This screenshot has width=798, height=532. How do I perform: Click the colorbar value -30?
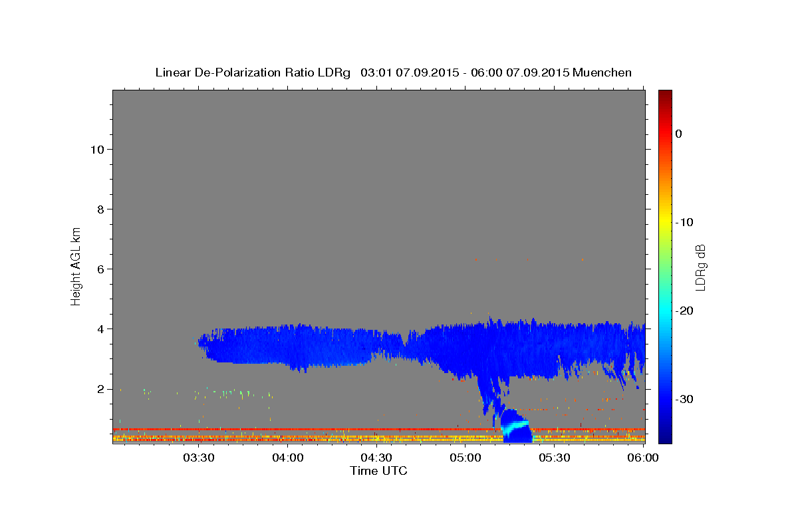684,399
